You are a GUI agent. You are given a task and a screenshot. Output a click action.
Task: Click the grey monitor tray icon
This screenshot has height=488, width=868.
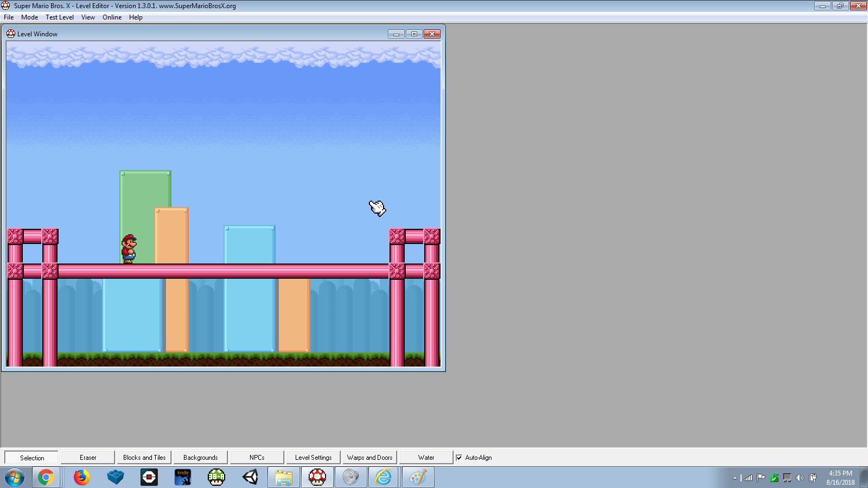coord(787,478)
